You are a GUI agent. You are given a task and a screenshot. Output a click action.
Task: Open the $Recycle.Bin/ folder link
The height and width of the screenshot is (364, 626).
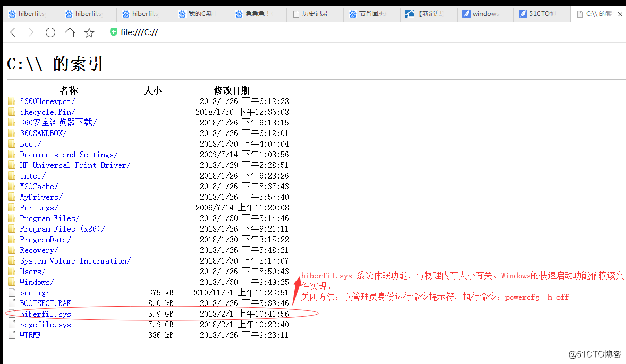pos(47,112)
